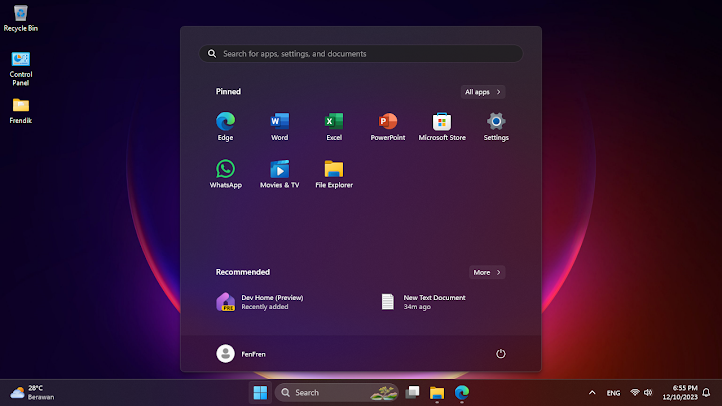Open the weather widget showing 28°C

pyautogui.click(x=32, y=393)
